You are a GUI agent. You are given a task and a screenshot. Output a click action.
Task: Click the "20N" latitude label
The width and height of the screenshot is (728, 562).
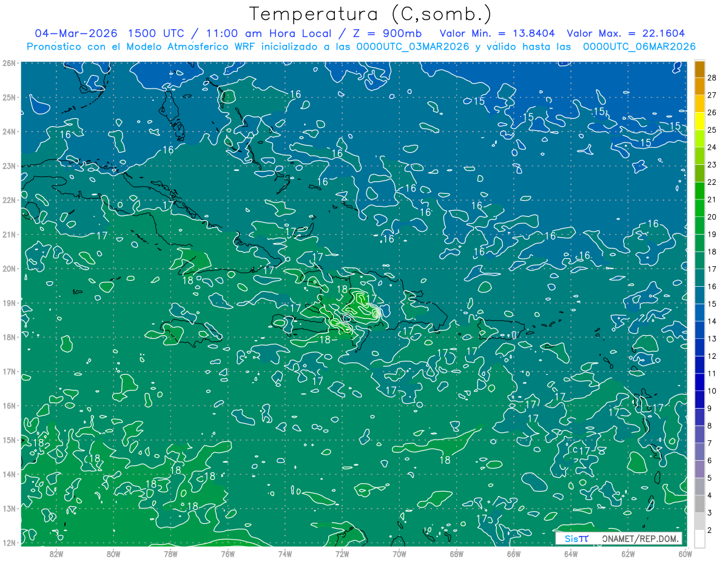[x=8, y=269]
